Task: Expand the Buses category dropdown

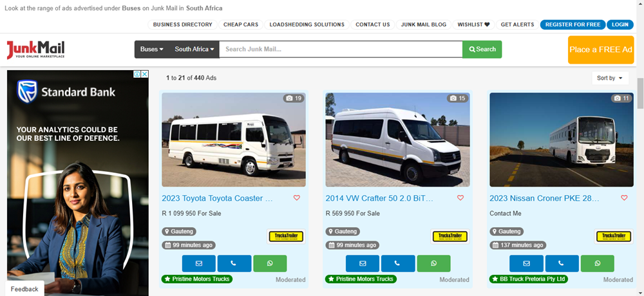Action: pyautogui.click(x=151, y=50)
